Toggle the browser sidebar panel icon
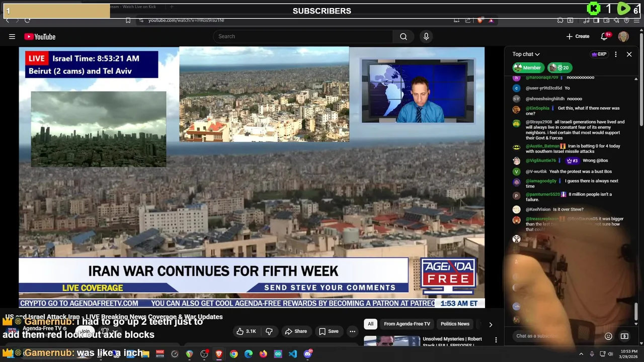 [x=596, y=20]
